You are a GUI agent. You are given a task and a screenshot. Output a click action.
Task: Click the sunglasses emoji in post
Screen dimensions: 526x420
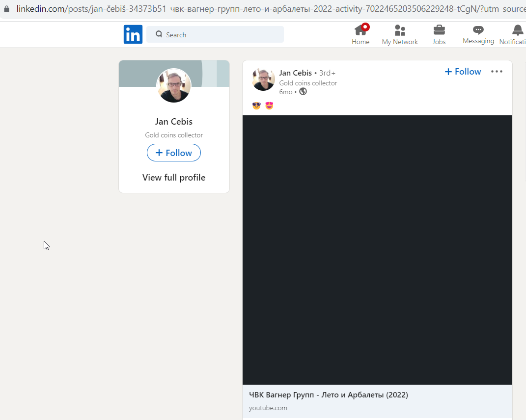click(x=256, y=105)
